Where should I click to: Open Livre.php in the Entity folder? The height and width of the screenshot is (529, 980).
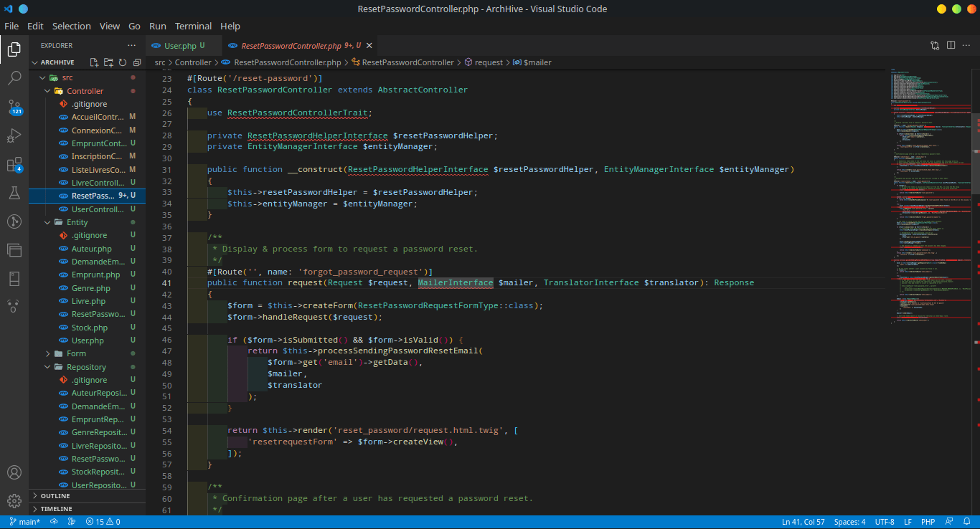click(88, 302)
